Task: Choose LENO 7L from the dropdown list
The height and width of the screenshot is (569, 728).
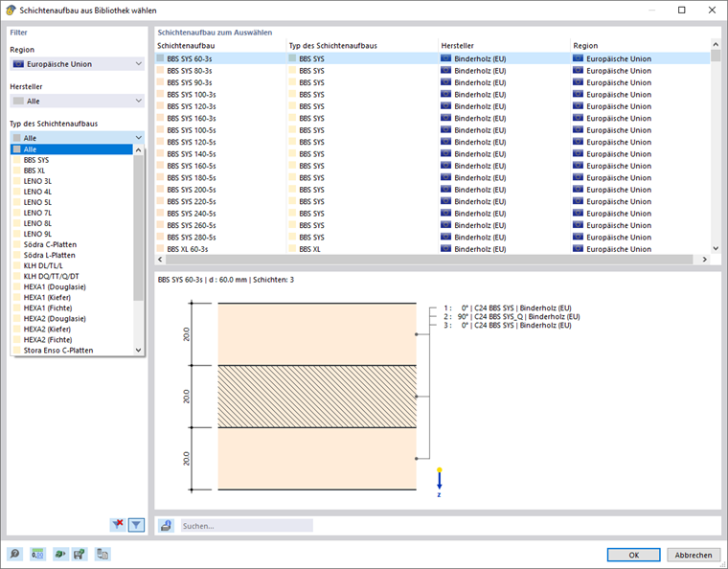Action: [72, 213]
